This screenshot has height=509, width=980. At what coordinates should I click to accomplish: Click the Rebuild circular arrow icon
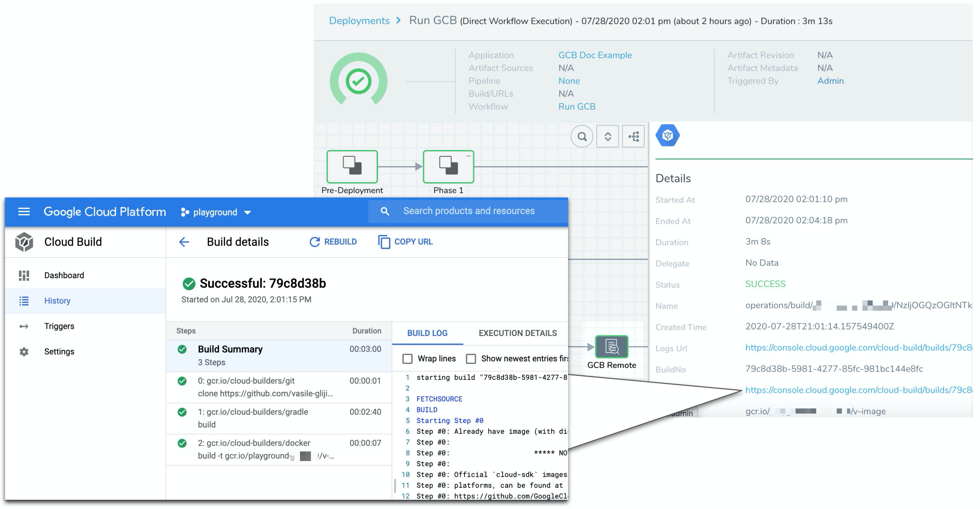pos(314,242)
